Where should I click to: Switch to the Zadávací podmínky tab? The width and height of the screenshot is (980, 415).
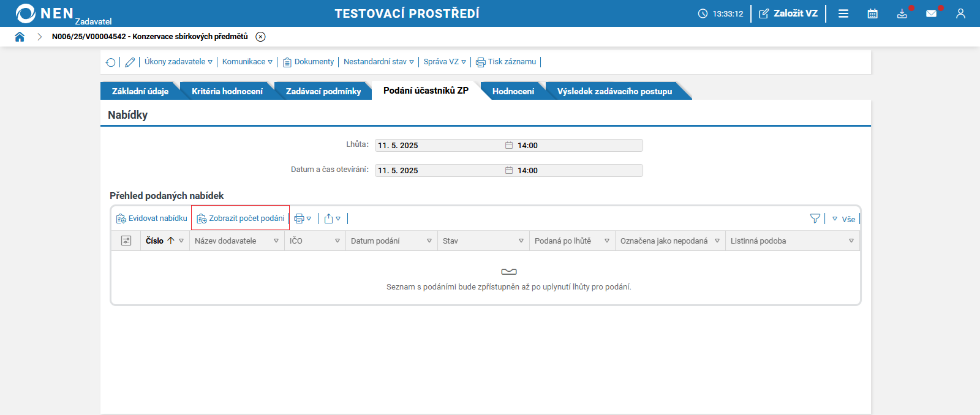(323, 91)
